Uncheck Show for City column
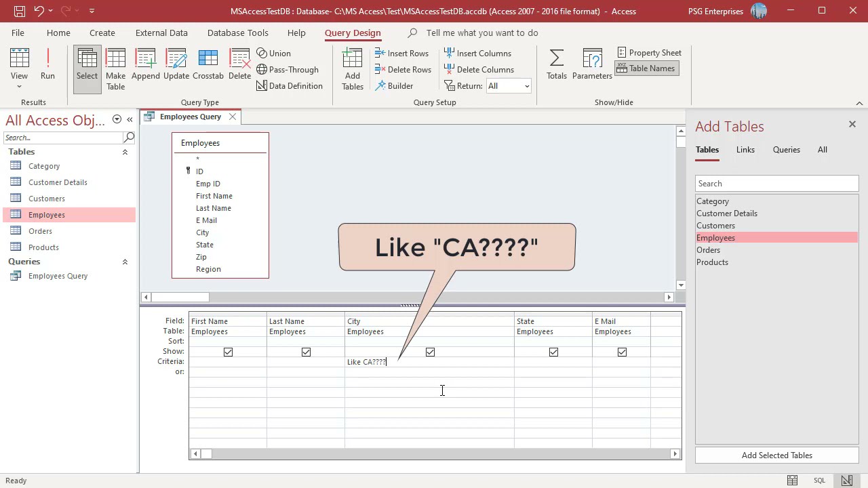The height and width of the screenshot is (488, 868). pos(430,352)
